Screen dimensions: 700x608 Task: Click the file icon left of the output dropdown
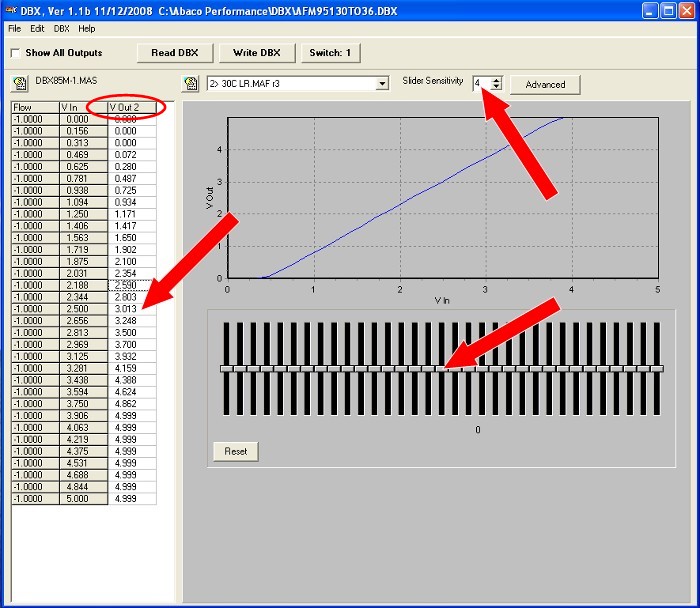(x=188, y=84)
